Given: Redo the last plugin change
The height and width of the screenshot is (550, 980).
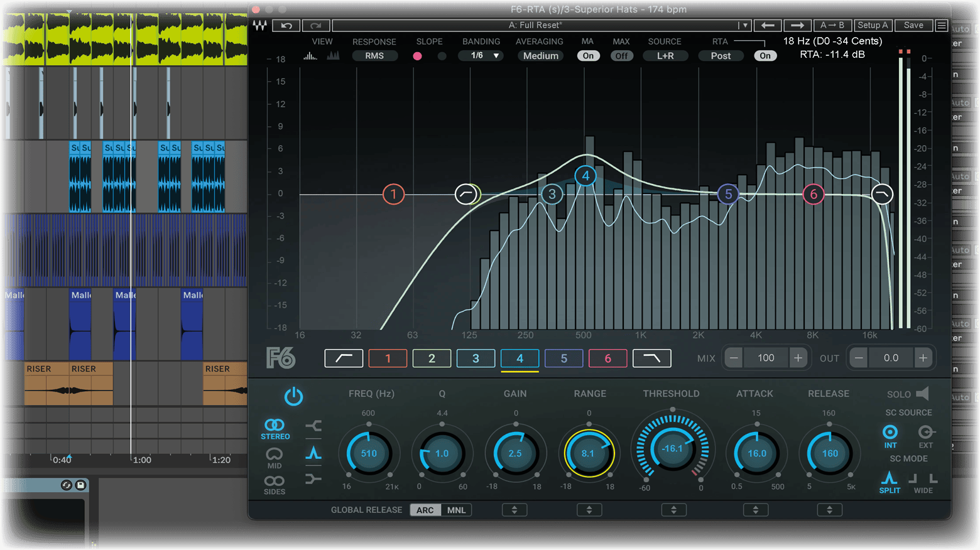Looking at the screenshot, I should point(316,25).
